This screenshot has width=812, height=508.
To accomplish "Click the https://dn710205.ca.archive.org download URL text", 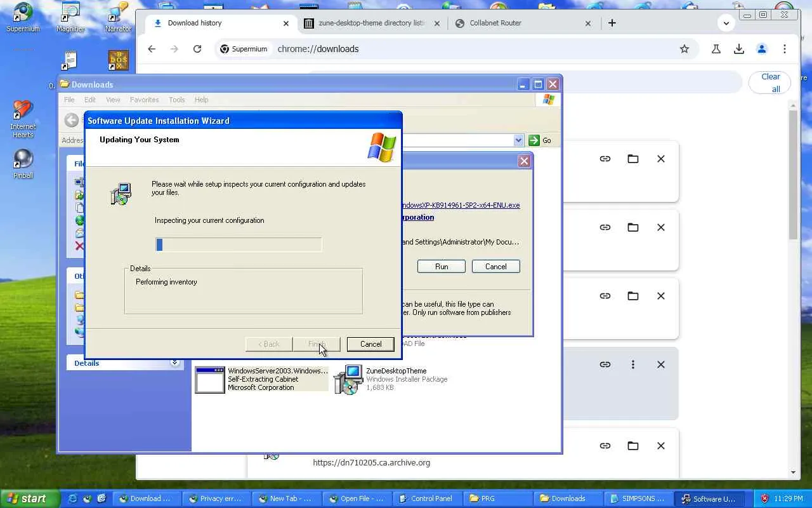I will (372, 463).
